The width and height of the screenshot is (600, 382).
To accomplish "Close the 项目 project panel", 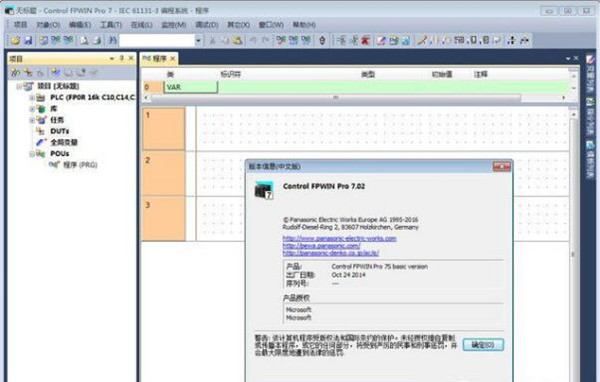I will 131,58.
